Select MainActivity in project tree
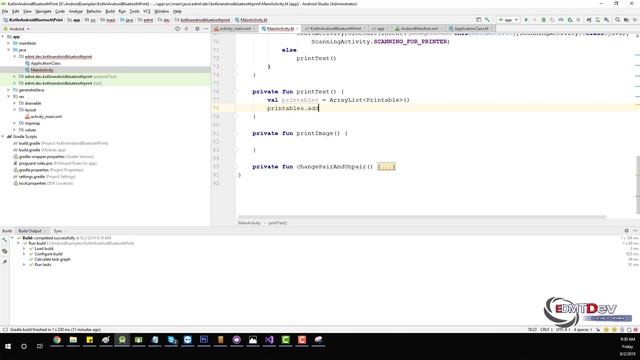 tap(42, 70)
